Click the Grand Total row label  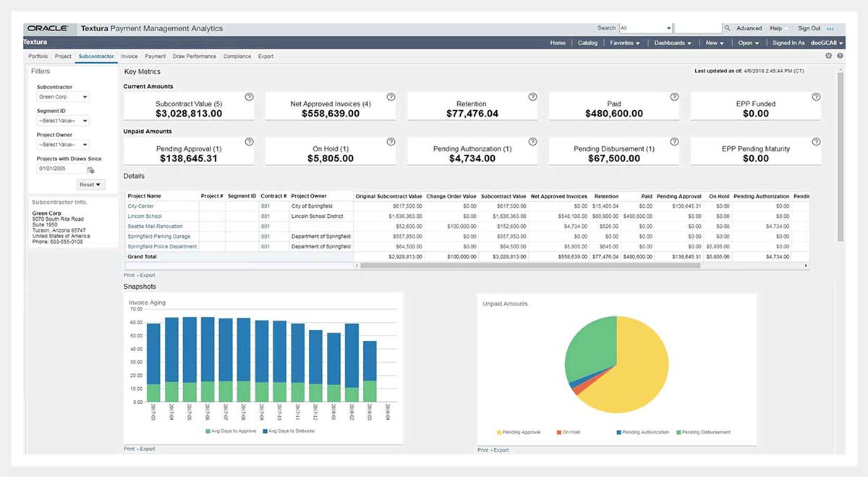tap(142, 256)
